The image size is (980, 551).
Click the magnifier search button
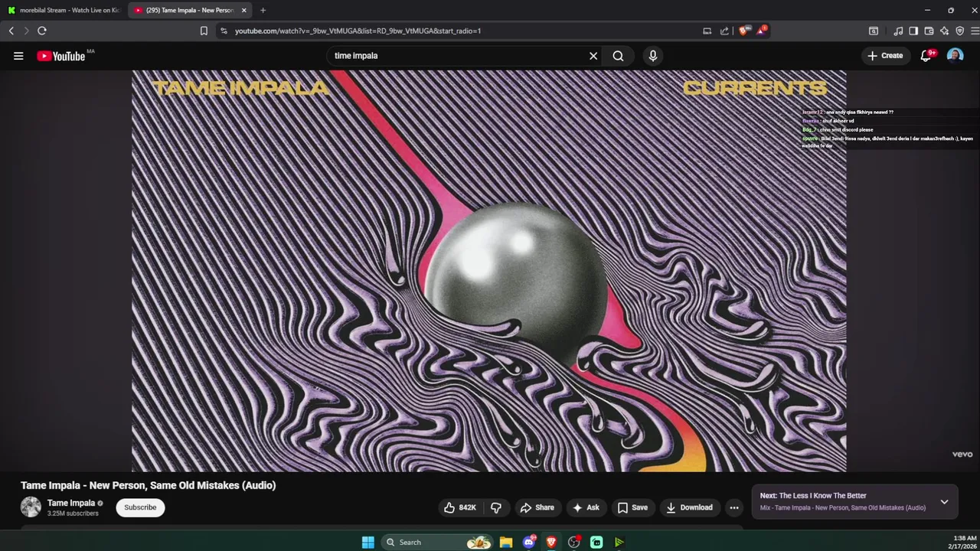coord(618,56)
